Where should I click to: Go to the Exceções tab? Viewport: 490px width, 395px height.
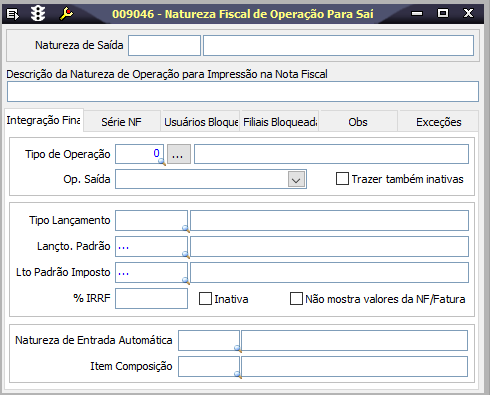pyautogui.click(x=439, y=122)
